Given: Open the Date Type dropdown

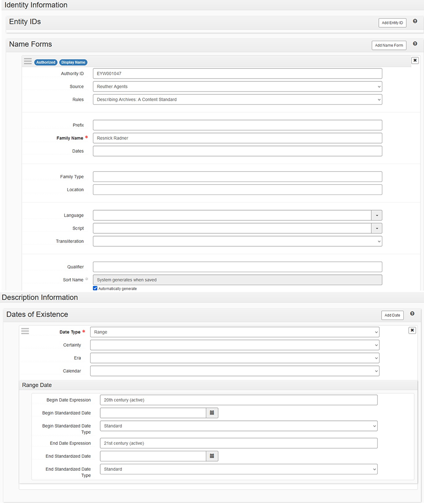Looking at the screenshot, I should (234, 332).
